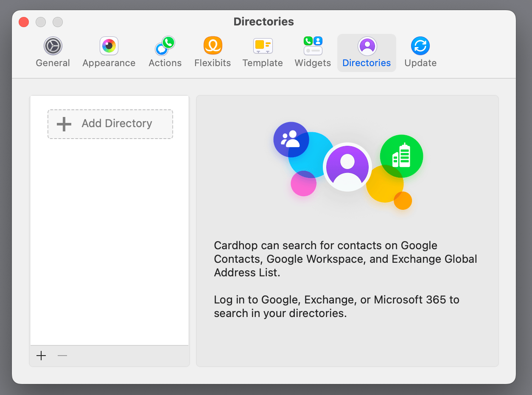Click the Add Directory button
The width and height of the screenshot is (532, 395).
coord(110,124)
